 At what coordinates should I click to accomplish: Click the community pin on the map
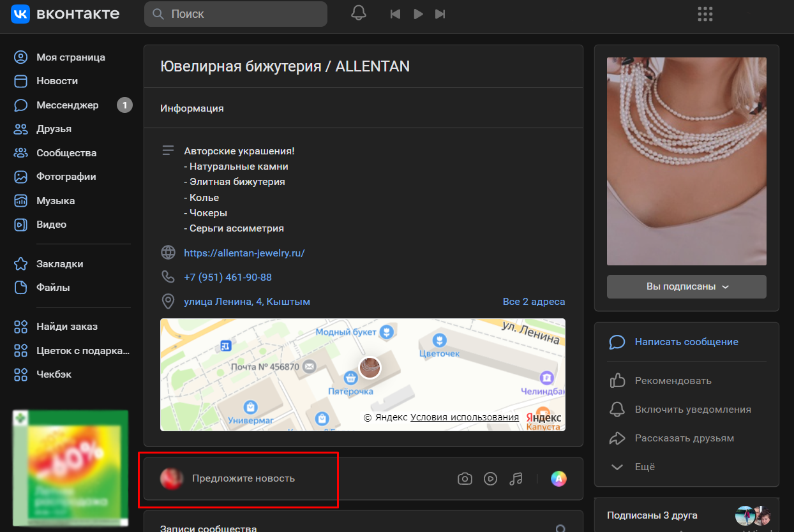click(x=370, y=367)
